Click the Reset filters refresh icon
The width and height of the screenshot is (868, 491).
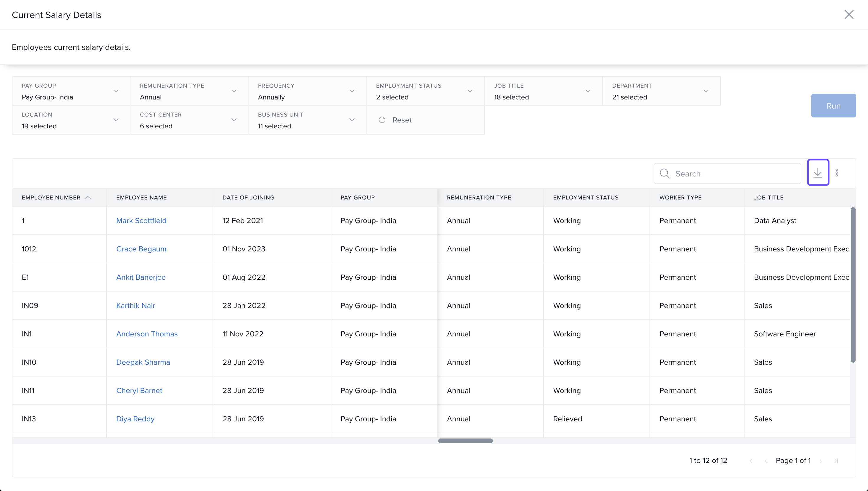(382, 120)
